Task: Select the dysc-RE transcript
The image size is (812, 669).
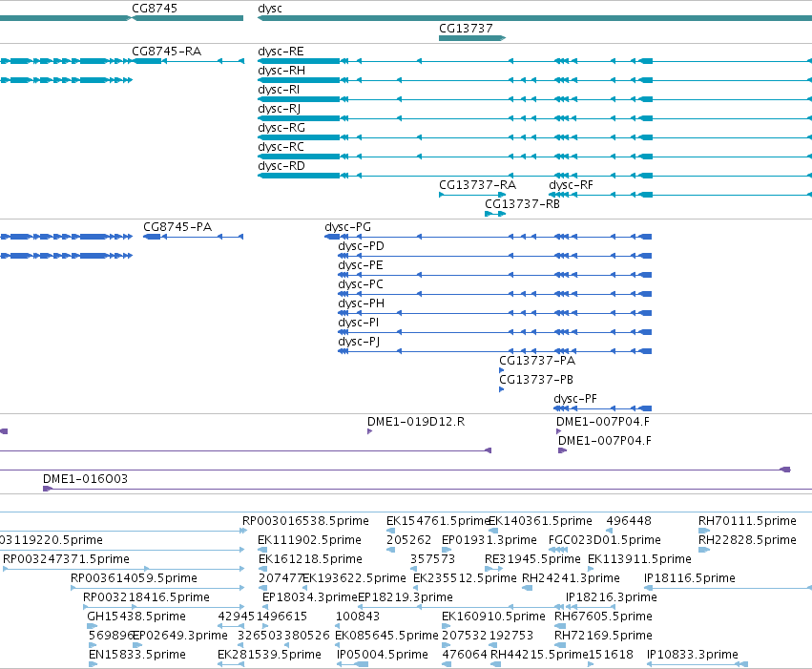Action: [281, 52]
